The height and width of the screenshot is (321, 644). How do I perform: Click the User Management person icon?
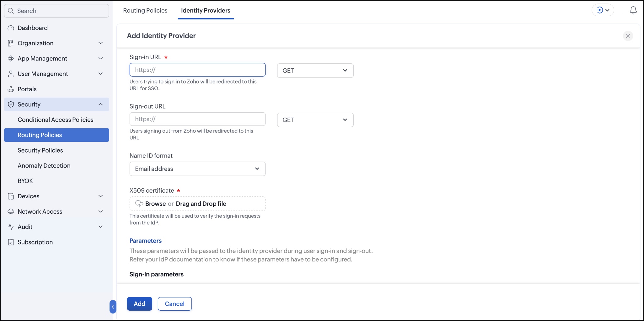(11, 74)
